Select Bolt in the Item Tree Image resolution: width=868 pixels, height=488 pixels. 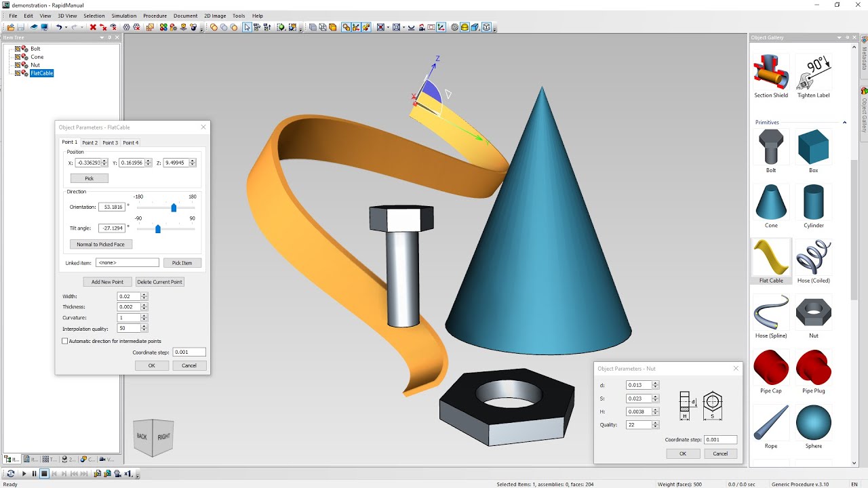(35, 49)
